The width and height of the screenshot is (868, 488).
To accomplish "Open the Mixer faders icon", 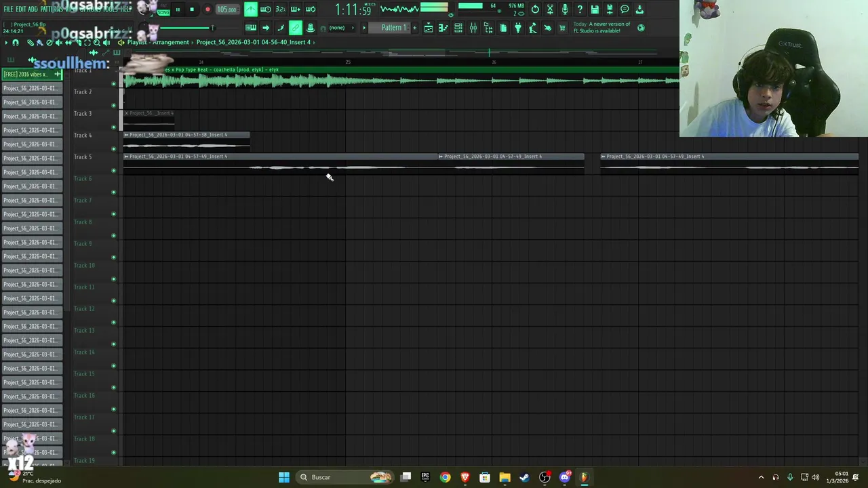I will pyautogui.click(x=473, y=28).
